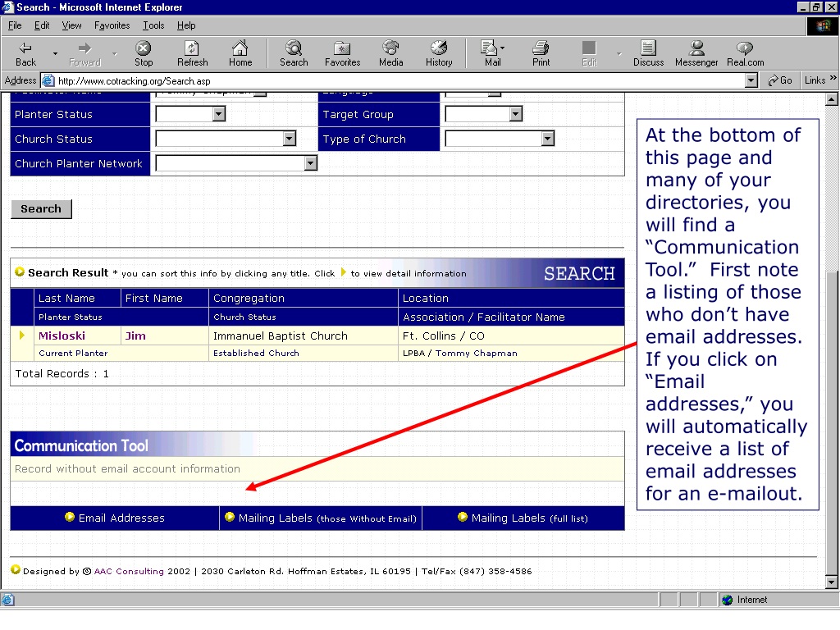Image resolution: width=840 pixels, height=630 pixels.
Task: Refresh the current page
Action: (192, 53)
